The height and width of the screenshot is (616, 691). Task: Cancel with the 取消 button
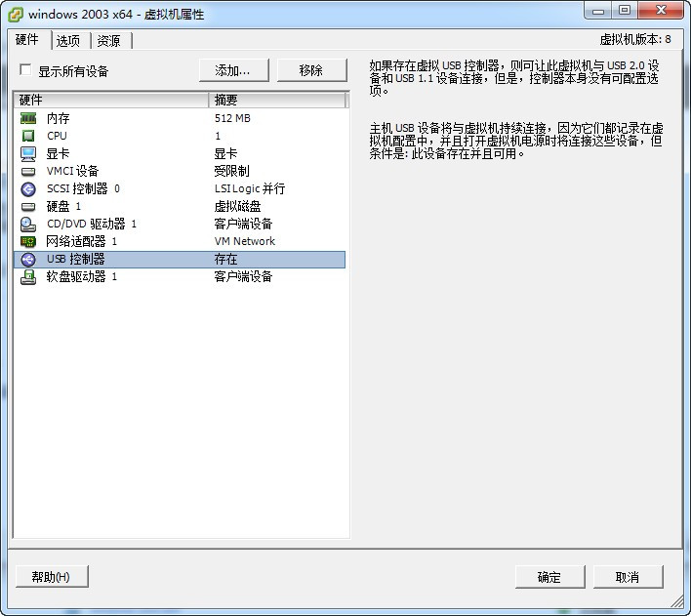(628, 577)
